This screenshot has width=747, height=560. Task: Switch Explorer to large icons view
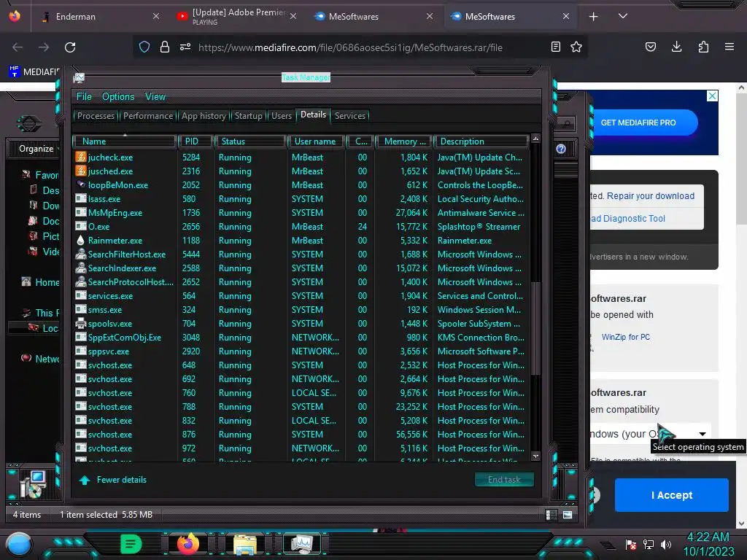tap(568, 515)
